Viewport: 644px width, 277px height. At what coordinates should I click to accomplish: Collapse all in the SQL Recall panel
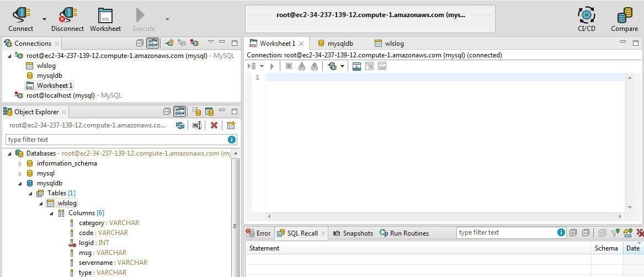[x=586, y=233]
